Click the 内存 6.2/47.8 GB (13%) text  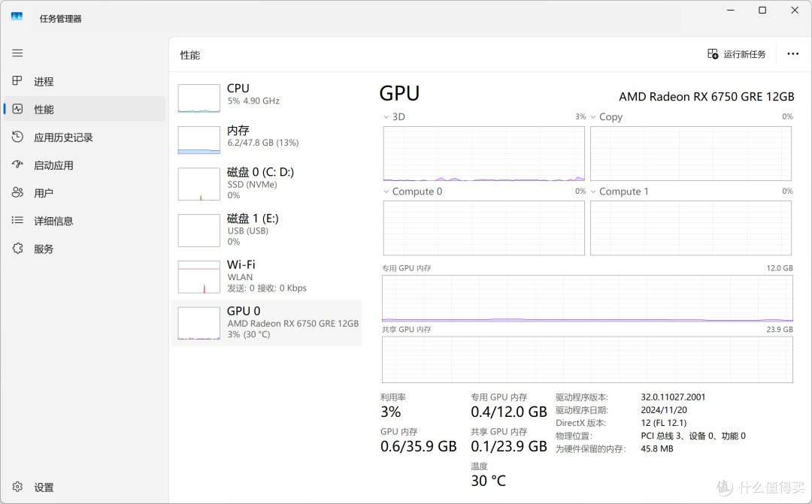point(263,143)
